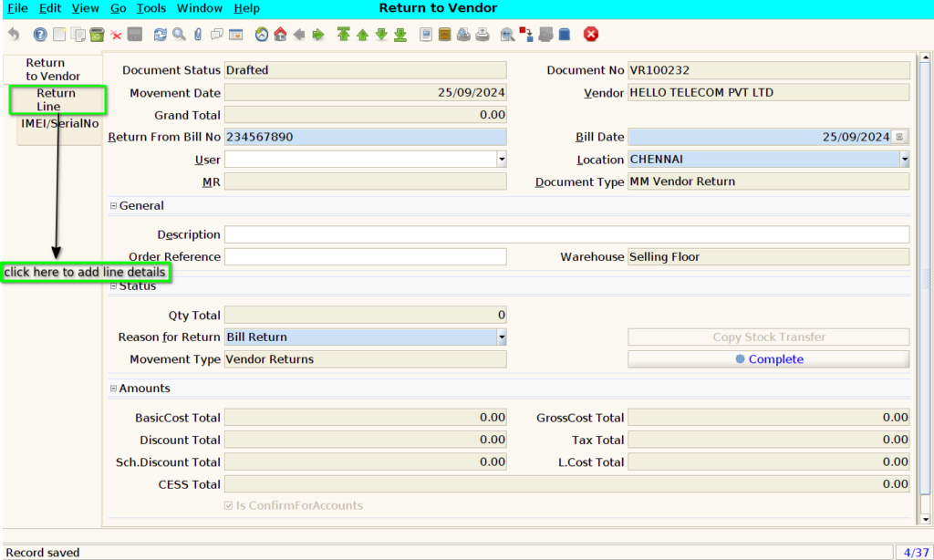The width and height of the screenshot is (934, 560).
Task: Open the Report toolbar icon
Action: tap(425, 35)
